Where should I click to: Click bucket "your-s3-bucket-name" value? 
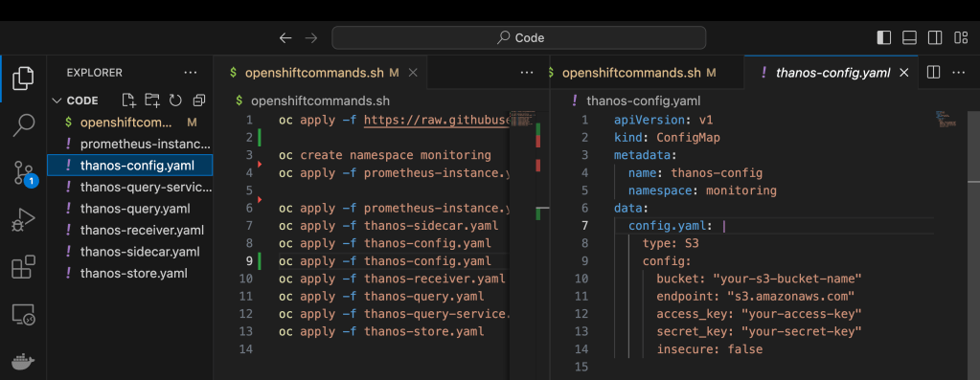point(786,279)
